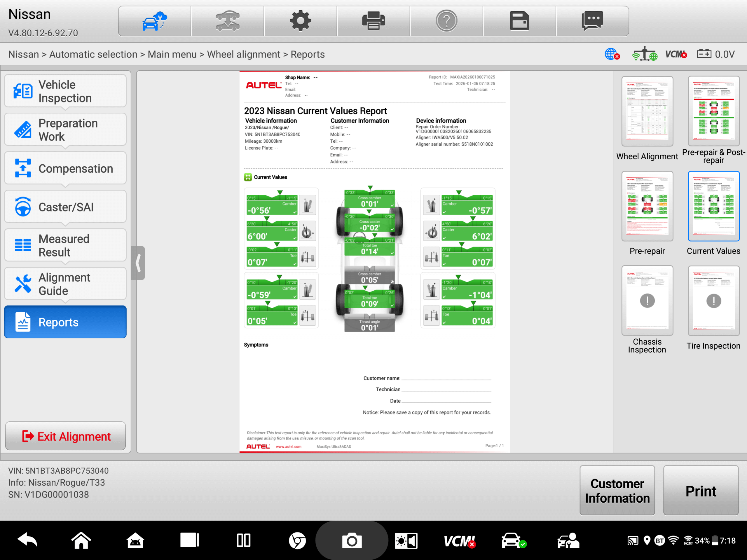
Task: Open the vehicle lift download icon
Action: [x=228, y=21]
